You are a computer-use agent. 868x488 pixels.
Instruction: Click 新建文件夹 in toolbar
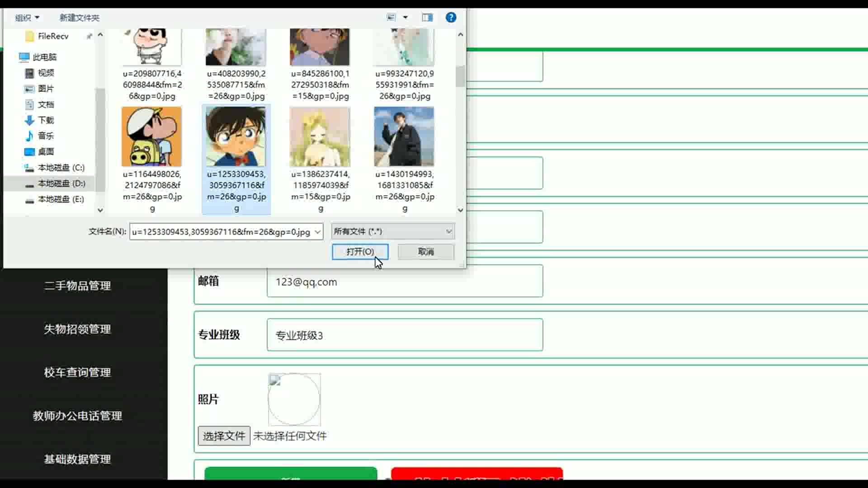pos(80,18)
